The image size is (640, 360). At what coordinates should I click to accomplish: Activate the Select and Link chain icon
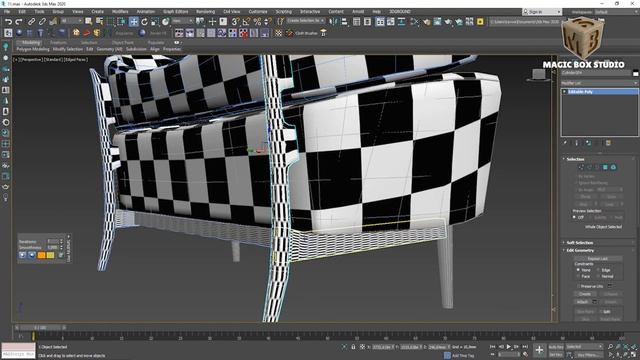click(31, 21)
